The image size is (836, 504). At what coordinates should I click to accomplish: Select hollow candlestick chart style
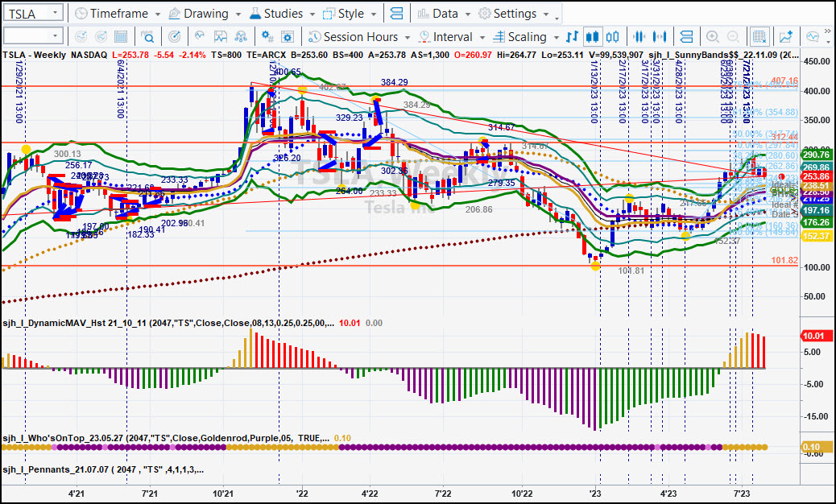click(x=613, y=37)
